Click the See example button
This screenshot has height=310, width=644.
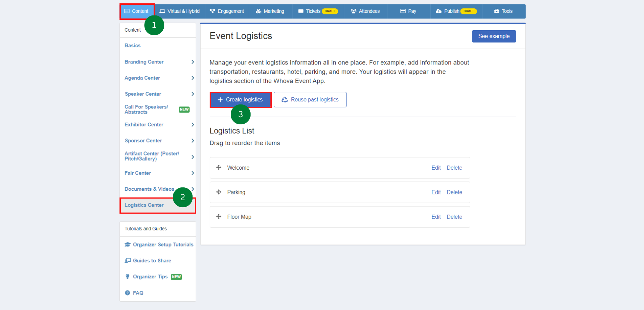coord(494,36)
